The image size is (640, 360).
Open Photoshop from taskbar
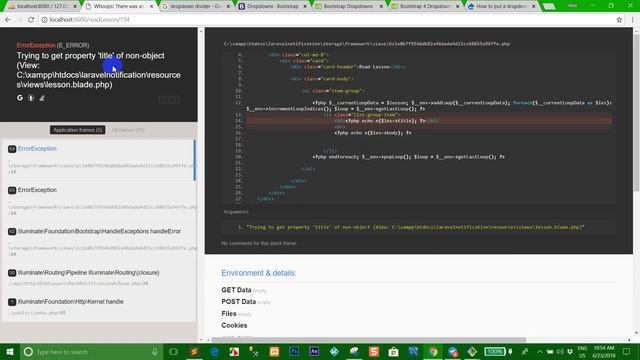click(x=294, y=351)
